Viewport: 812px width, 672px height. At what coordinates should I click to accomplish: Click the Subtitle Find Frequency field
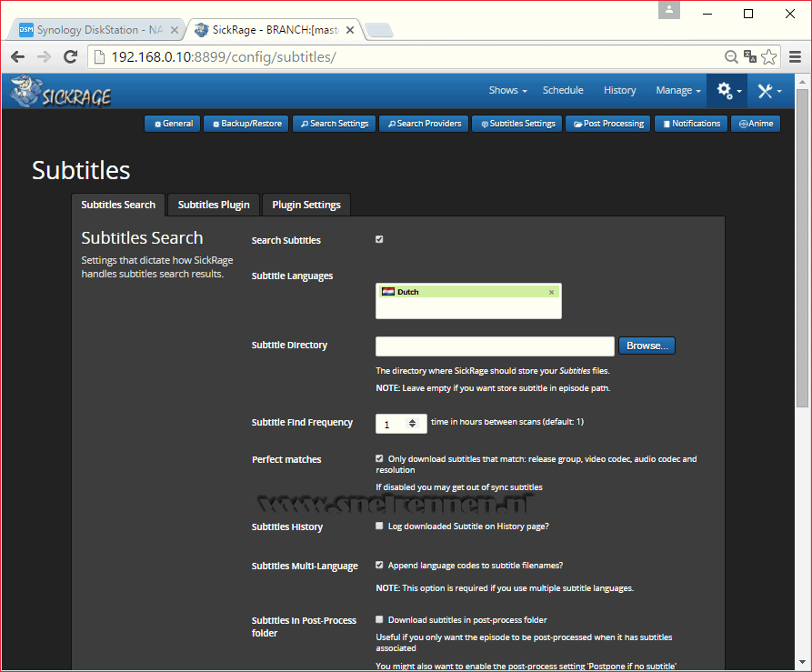401,424
